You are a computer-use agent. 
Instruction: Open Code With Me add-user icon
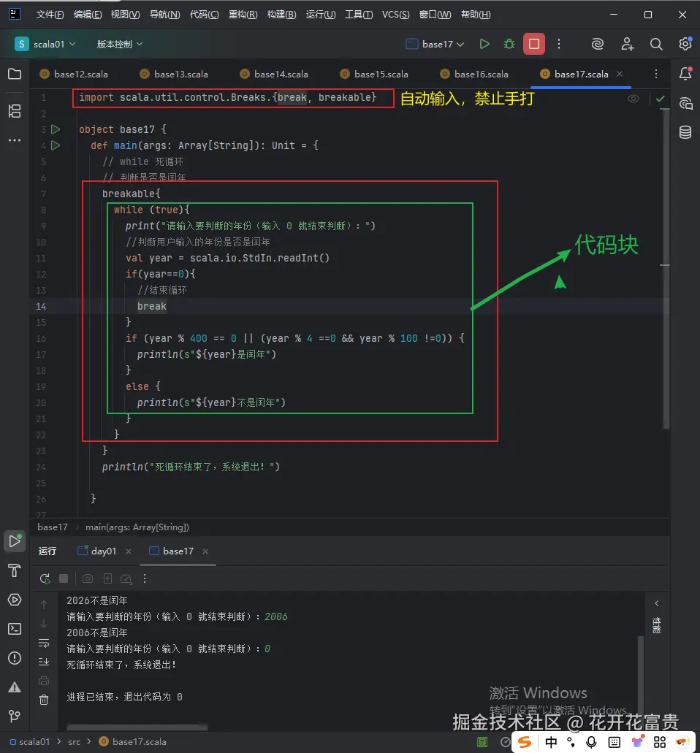click(x=627, y=44)
